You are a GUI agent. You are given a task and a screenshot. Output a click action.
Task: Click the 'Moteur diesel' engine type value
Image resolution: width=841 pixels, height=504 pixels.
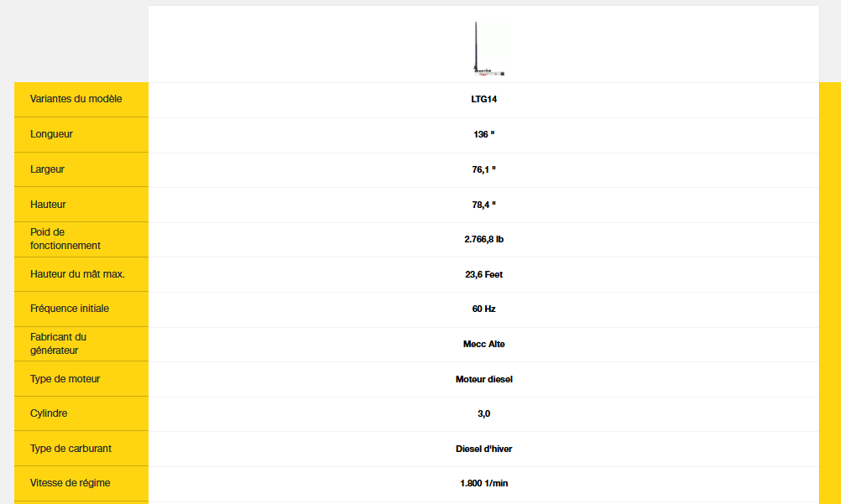point(483,379)
